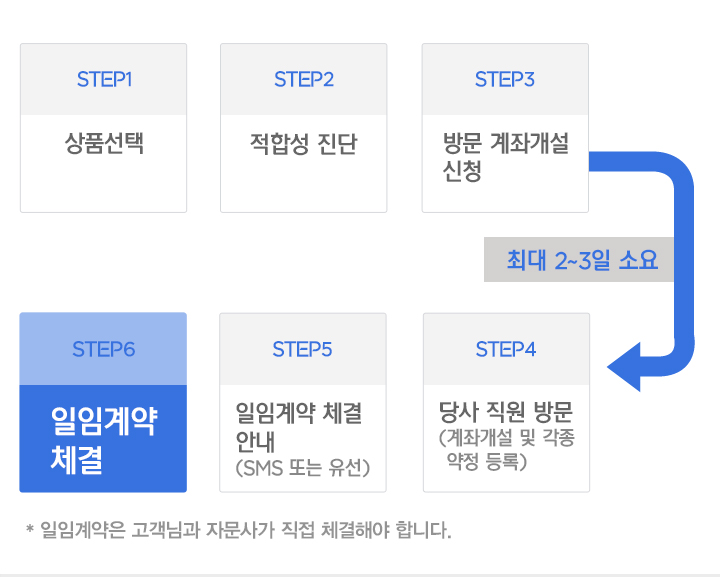Image resolution: width=720 pixels, height=577 pixels.
Task: Click the 계좌개설 및 각종 약정 등록 subtext
Action: 506,451
